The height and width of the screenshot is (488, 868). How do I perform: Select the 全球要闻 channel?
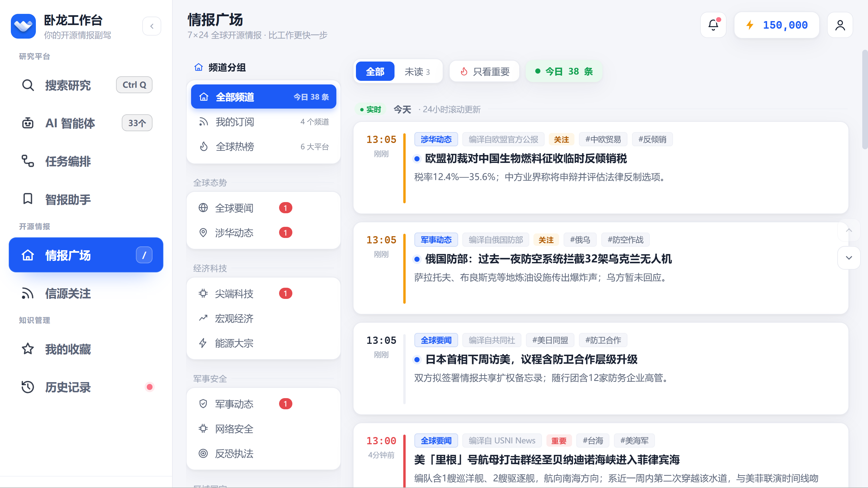click(x=263, y=208)
